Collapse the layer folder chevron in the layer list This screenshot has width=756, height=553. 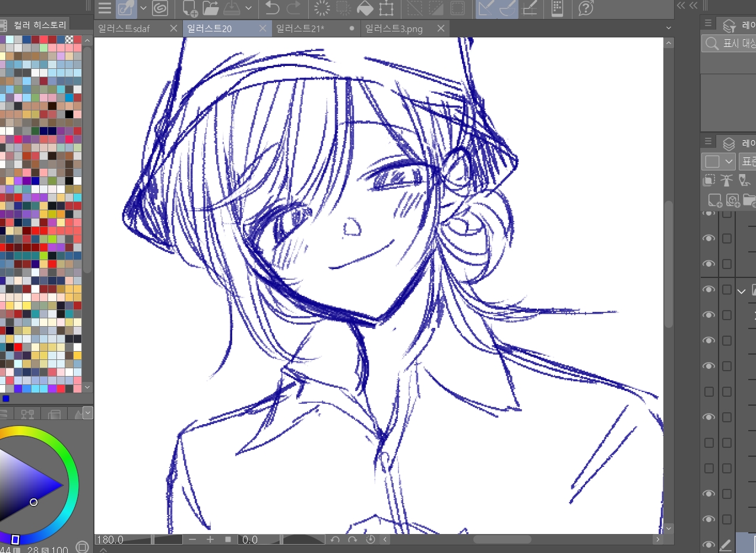(741, 291)
